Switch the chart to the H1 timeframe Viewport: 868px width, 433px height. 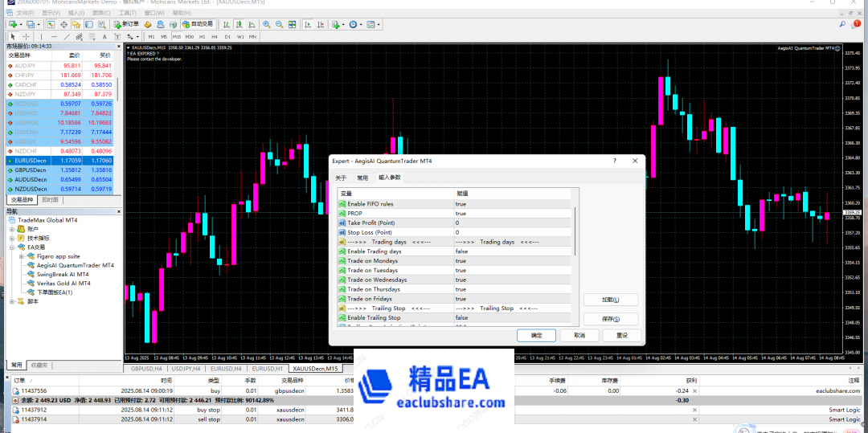[203, 37]
